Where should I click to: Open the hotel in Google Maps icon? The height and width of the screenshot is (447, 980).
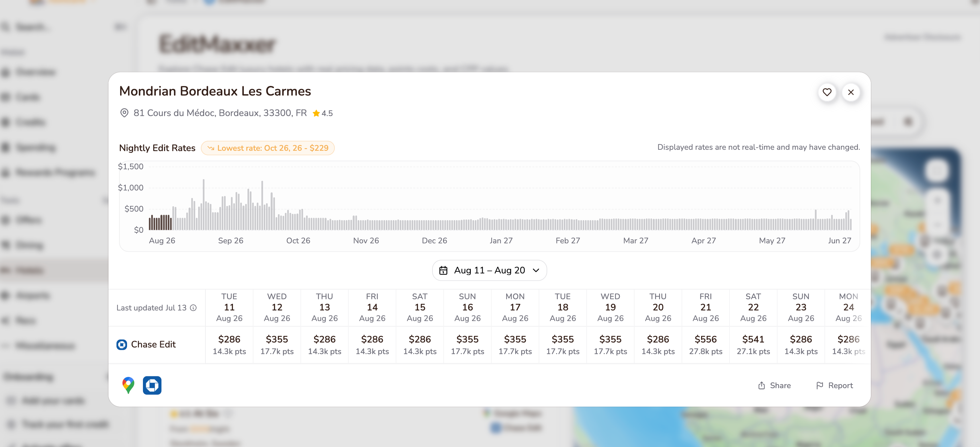(x=128, y=385)
